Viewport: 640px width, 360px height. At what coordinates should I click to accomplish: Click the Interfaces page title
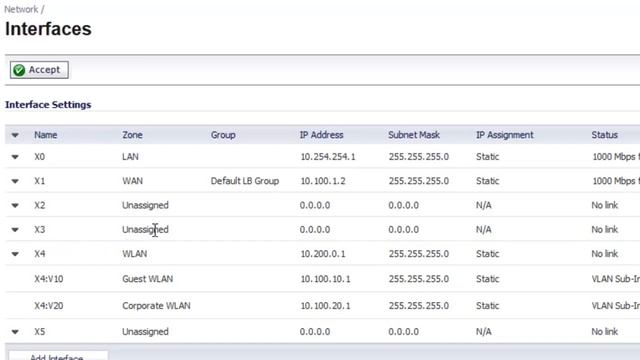tap(48, 29)
